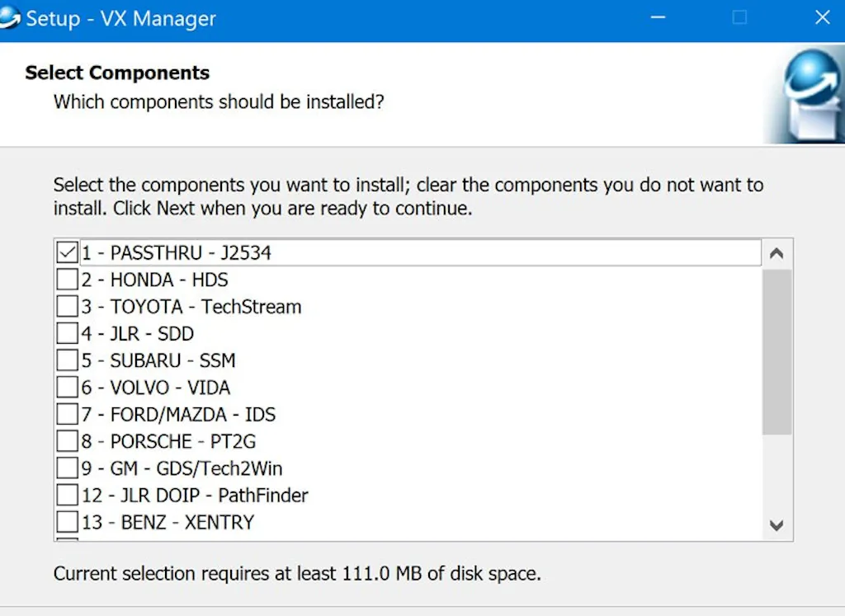Click the component list scrollbar thumb
The image size is (845, 616).
pos(777,350)
